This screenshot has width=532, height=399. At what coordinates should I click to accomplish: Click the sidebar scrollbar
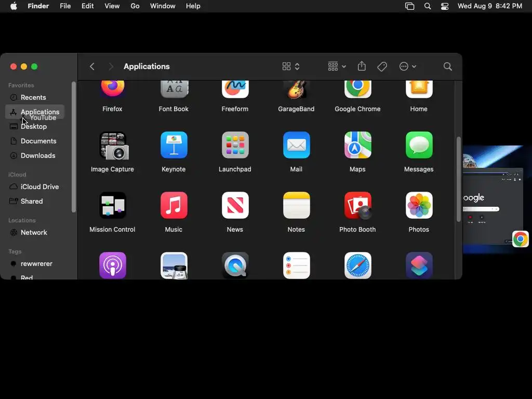coord(74,147)
